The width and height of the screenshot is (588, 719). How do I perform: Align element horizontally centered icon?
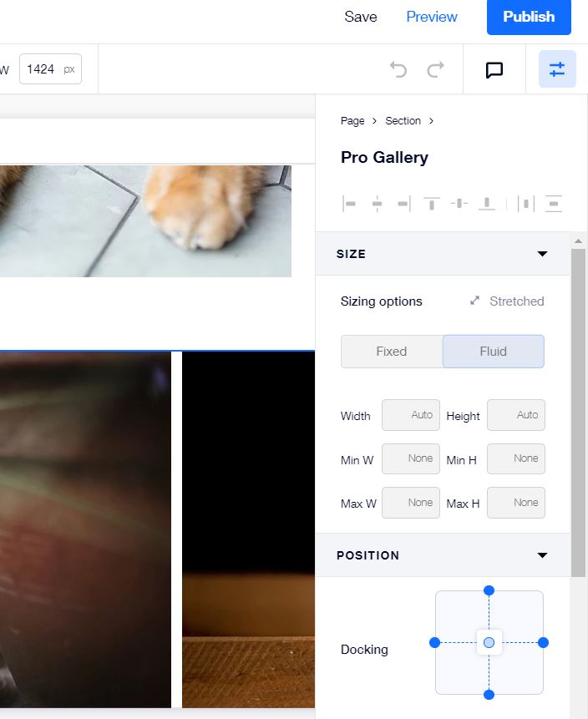pyautogui.click(x=377, y=204)
